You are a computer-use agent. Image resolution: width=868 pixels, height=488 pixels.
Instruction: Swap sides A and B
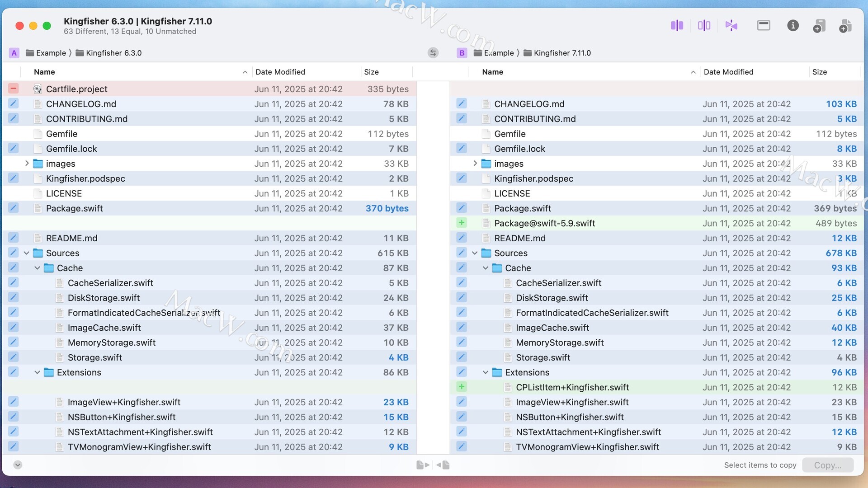433,53
